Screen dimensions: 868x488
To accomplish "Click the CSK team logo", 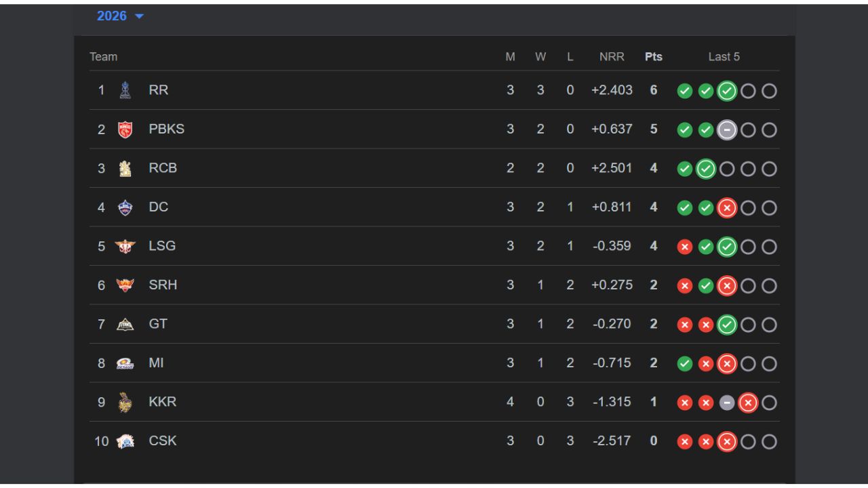I will pos(125,441).
